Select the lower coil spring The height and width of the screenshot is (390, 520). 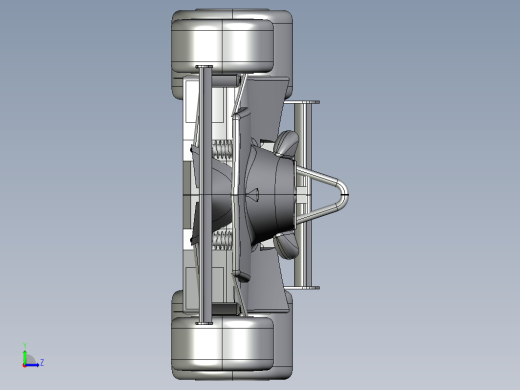[x=222, y=240]
